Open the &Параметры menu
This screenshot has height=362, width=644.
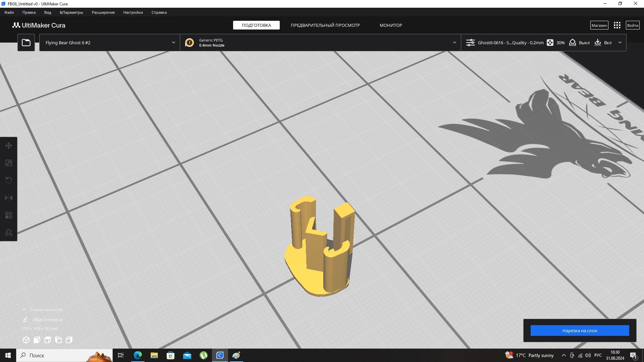click(x=71, y=12)
